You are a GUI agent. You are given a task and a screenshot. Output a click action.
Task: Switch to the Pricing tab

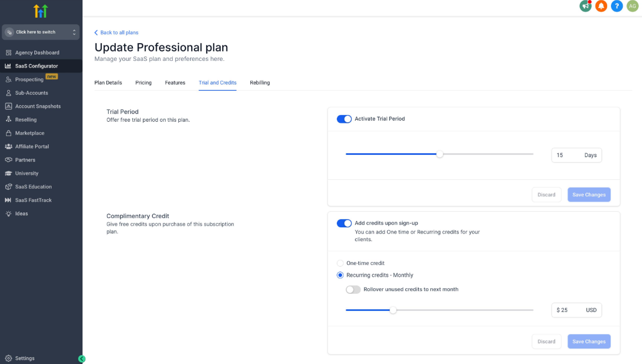pyautogui.click(x=143, y=82)
